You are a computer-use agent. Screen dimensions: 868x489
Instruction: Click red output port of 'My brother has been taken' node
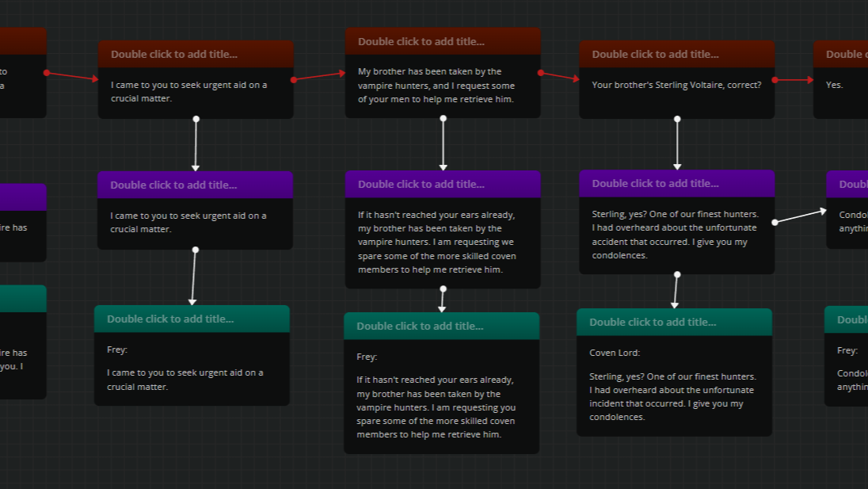coord(540,73)
